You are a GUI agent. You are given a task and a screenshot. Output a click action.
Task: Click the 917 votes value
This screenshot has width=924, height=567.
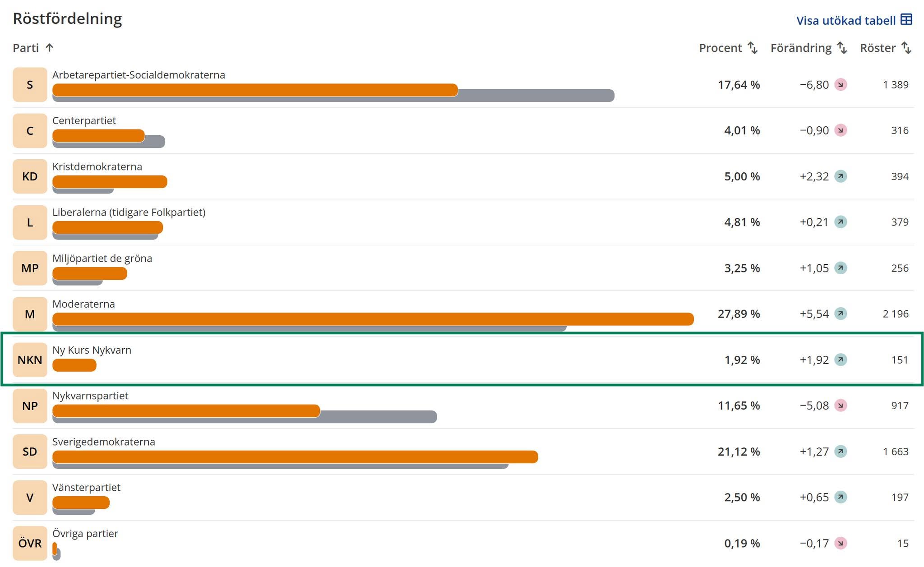point(900,406)
